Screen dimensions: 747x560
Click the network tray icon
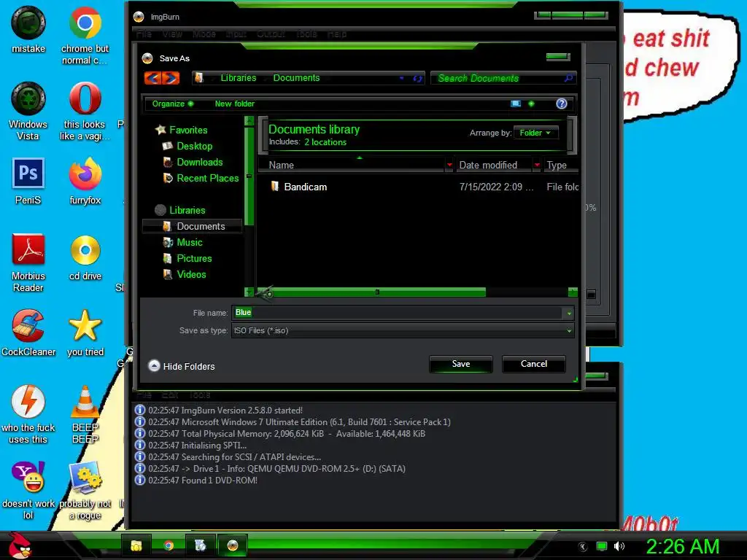(602, 546)
